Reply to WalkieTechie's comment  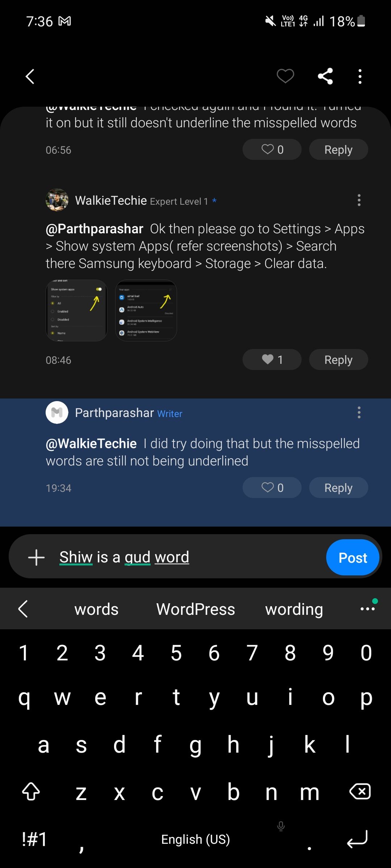pyautogui.click(x=338, y=359)
